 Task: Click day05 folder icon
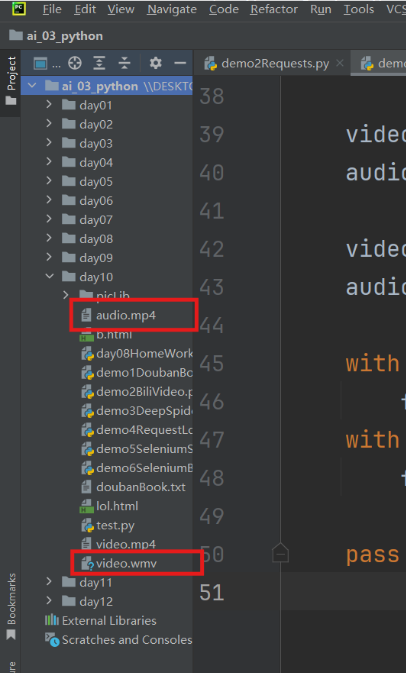[x=69, y=181]
